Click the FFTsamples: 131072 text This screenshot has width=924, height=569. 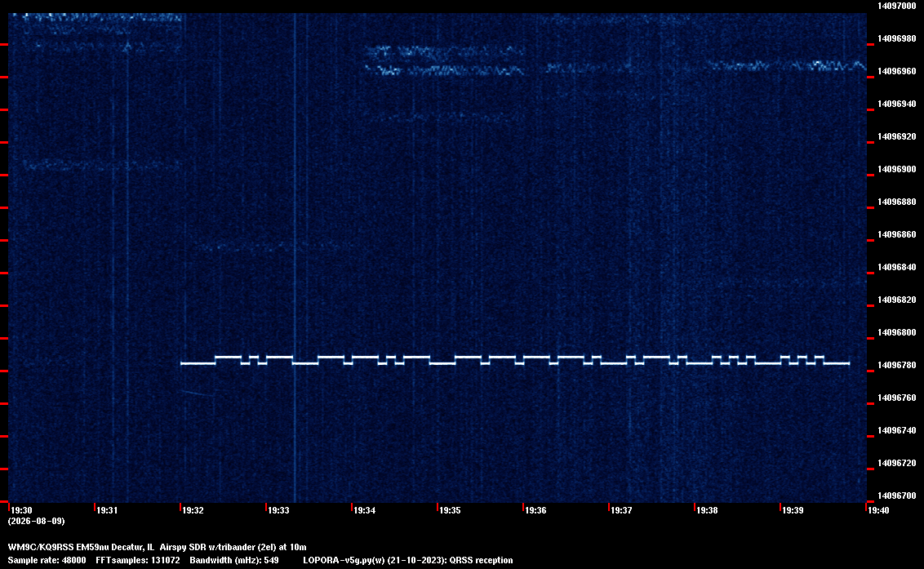point(138,560)
